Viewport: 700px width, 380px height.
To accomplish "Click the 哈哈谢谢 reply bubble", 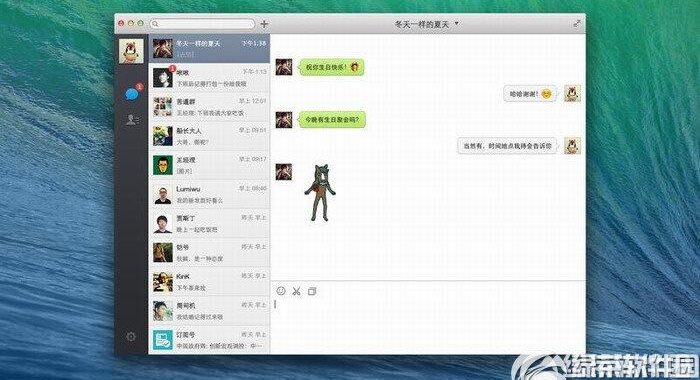I will 530,94.
